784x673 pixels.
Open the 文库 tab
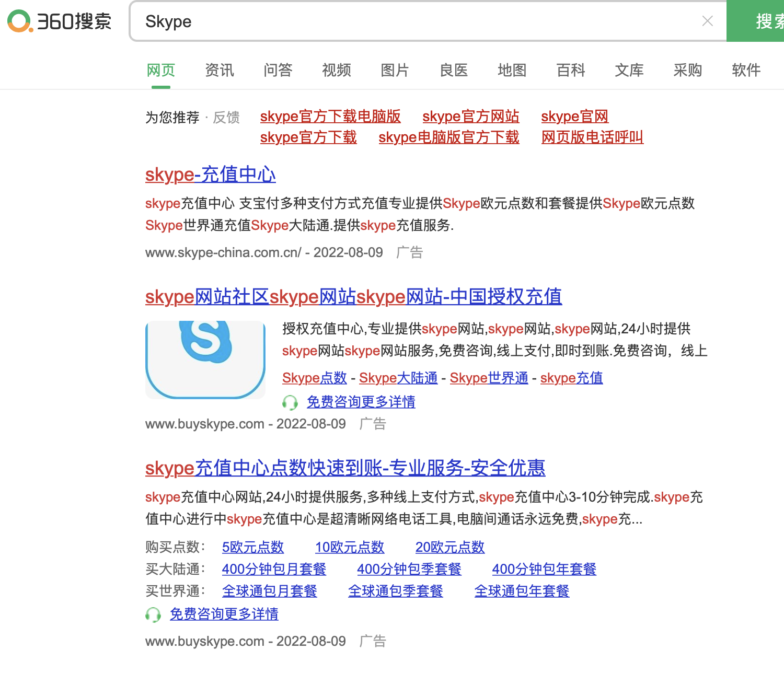[629, 70]
